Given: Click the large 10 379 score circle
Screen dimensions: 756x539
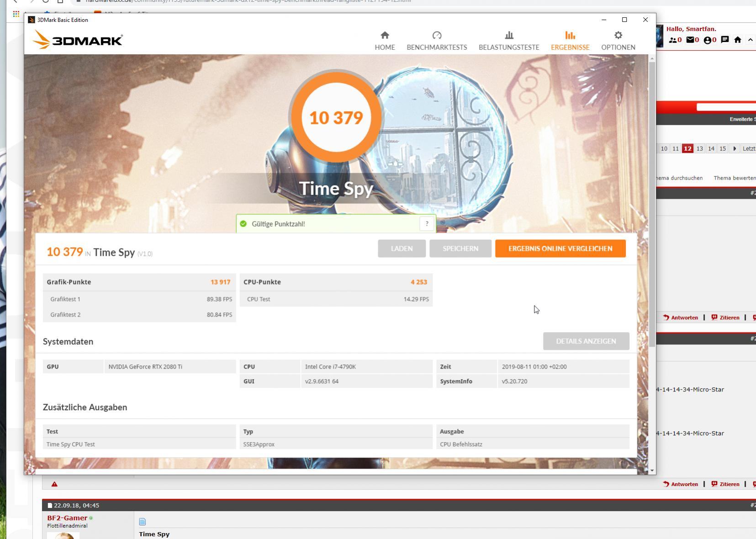Looking at the screenshot, I should point(336,117).
